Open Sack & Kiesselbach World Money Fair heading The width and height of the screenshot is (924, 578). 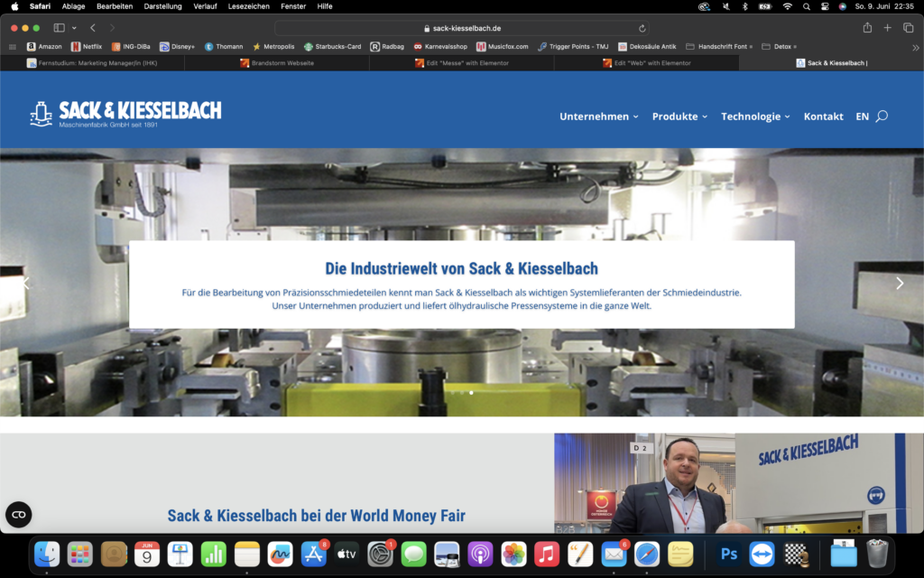click(317, 516)
